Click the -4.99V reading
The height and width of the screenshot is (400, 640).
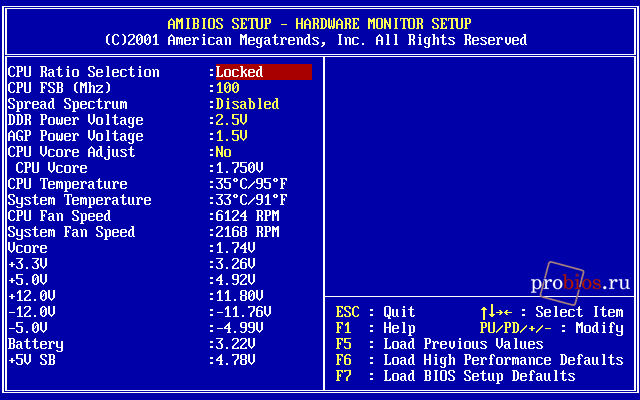(x=239, y=328)
